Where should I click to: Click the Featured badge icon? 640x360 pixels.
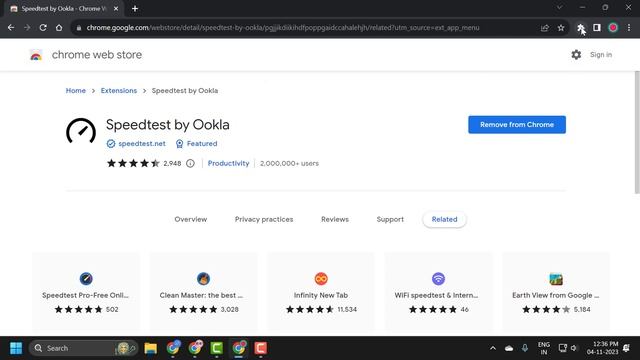[180, 144]
